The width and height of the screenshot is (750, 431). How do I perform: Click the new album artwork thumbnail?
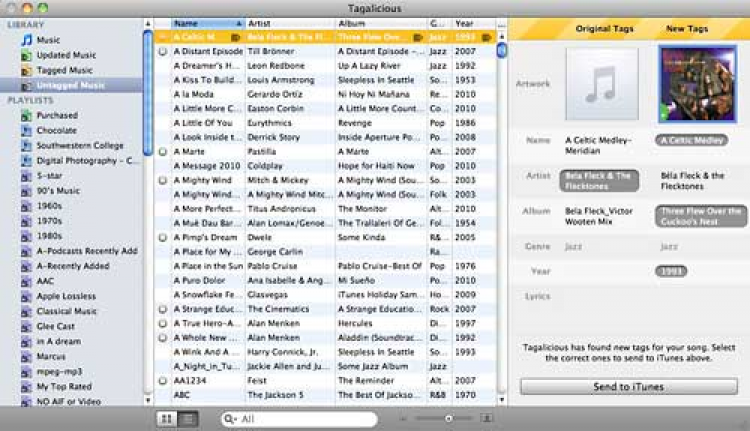click(x=697, y=84)
